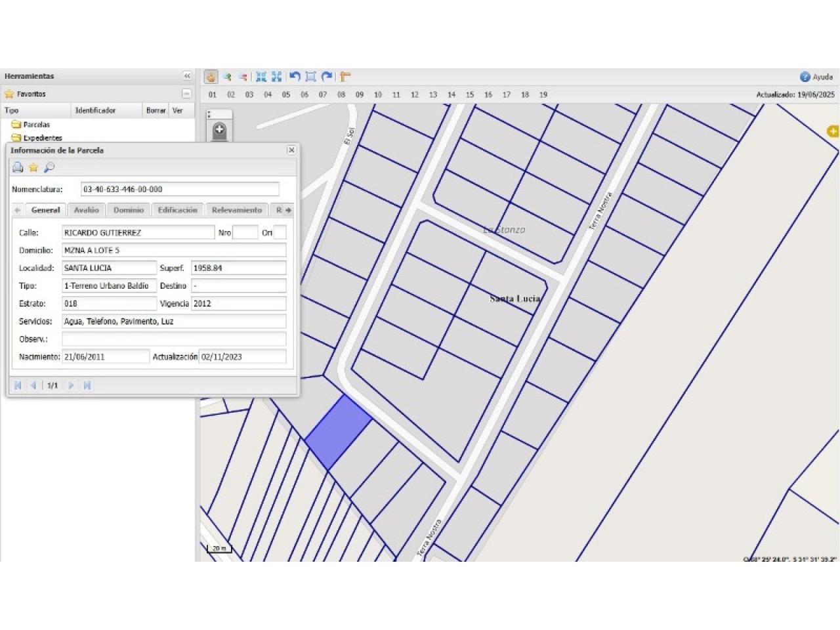The image size is (840, 630).
Task: Open the Ayuda help icon
Action: coord(805,77)
